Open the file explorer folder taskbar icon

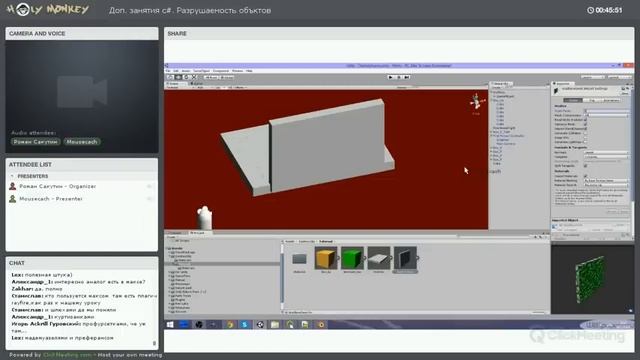(275, 324)
